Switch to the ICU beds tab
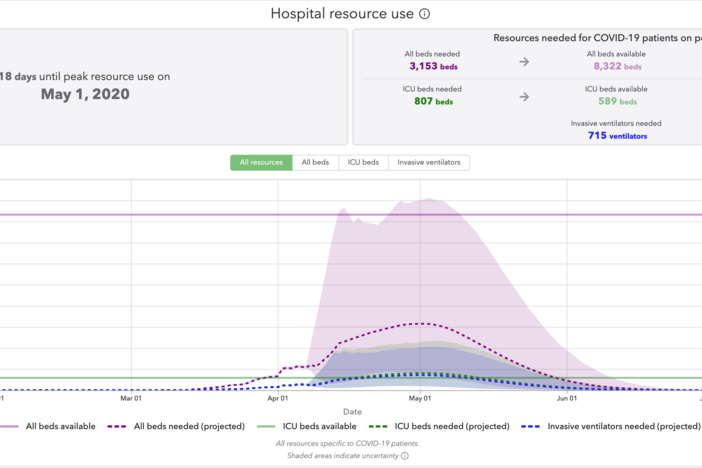 point(363,163)
